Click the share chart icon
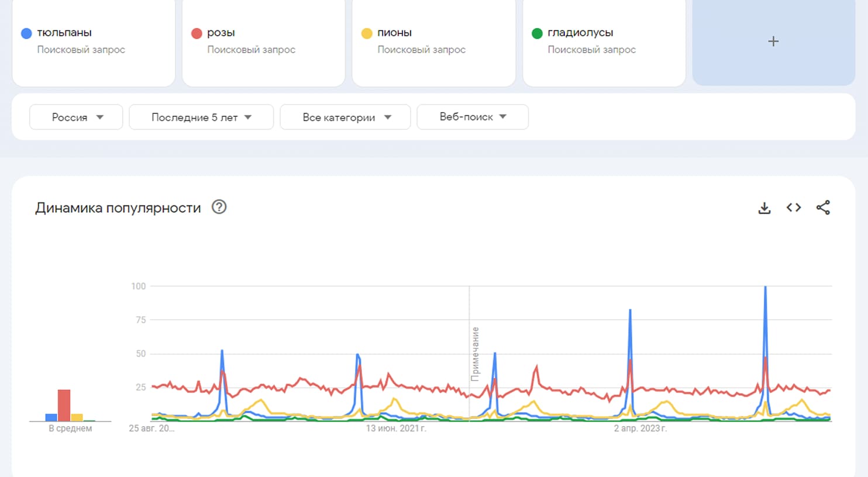This screenshot has width=868, height=477. [x=823, y=208]
